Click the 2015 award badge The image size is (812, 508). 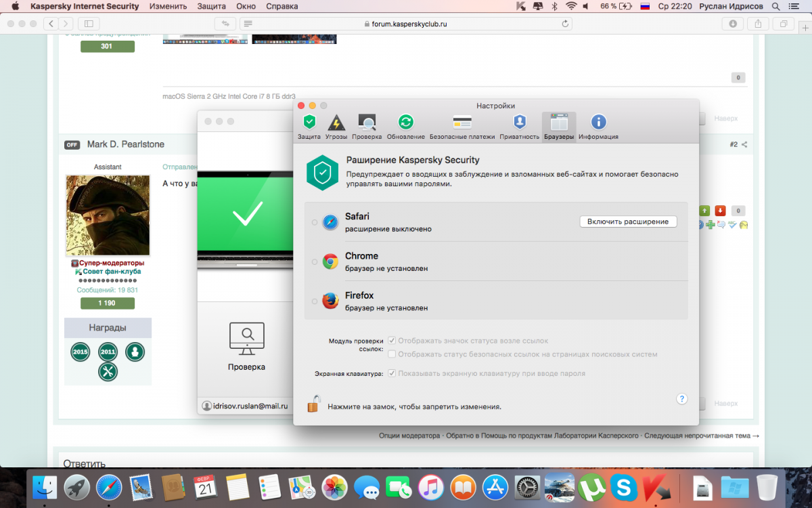(81, 352)
